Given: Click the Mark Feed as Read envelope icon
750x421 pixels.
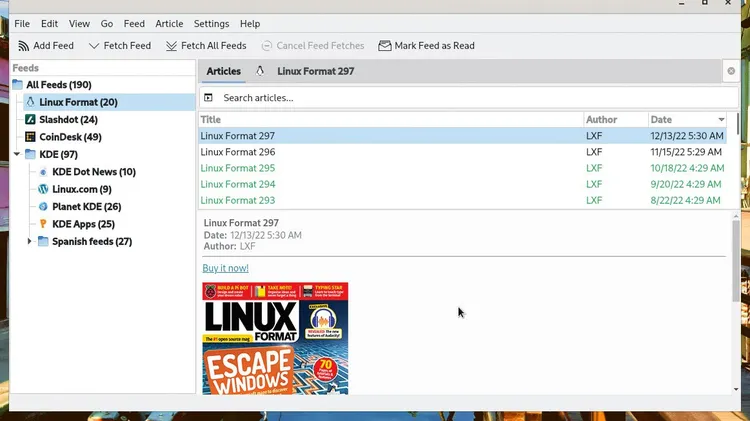Looking at the screenshot, I should pyautogui.click(x=385, y=46).
